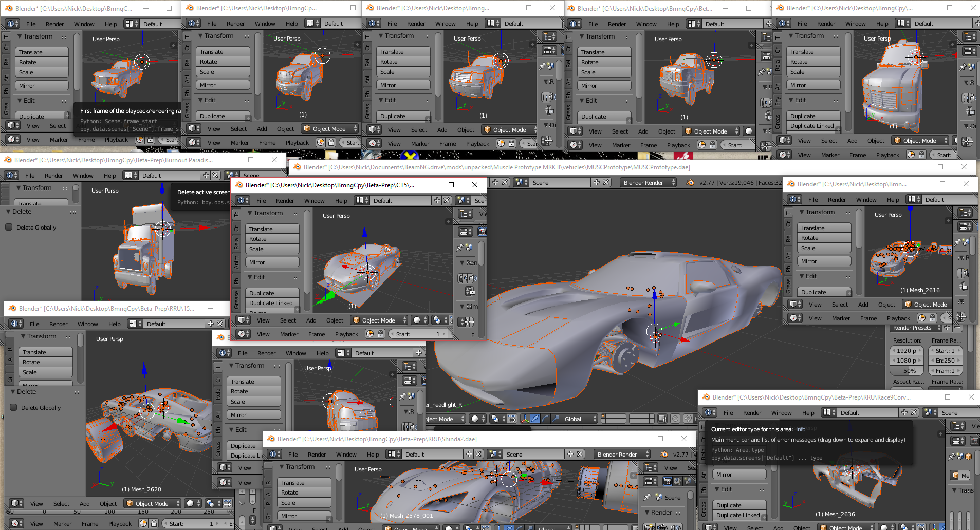Click Translate button in CT5 window

tap(272, 229)
